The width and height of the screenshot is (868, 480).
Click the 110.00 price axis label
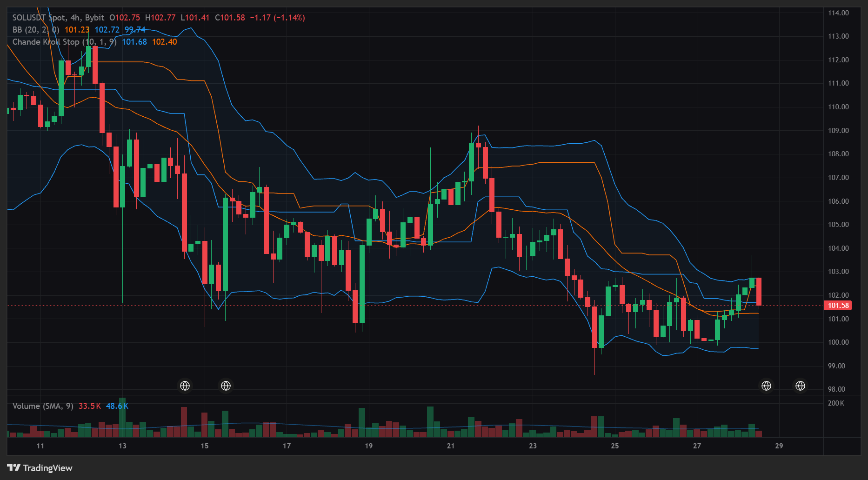point(838,107)
